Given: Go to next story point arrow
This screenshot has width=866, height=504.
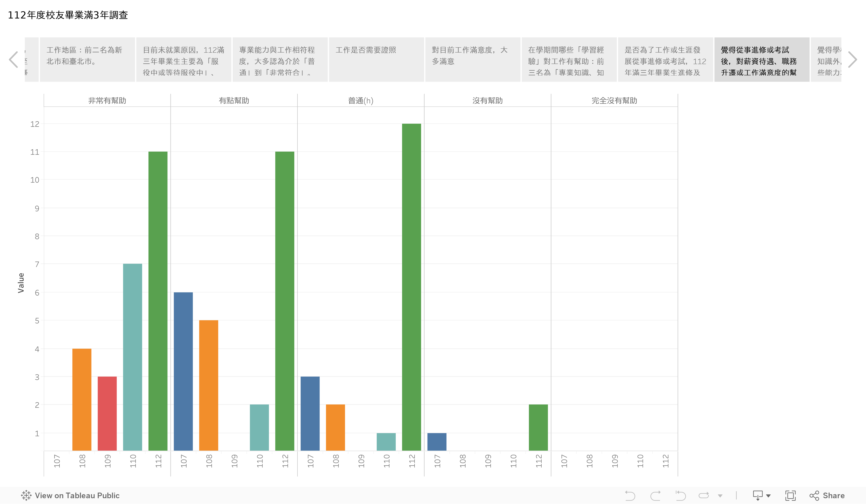Looking at the screenshot, I should [x=853, y=60].
